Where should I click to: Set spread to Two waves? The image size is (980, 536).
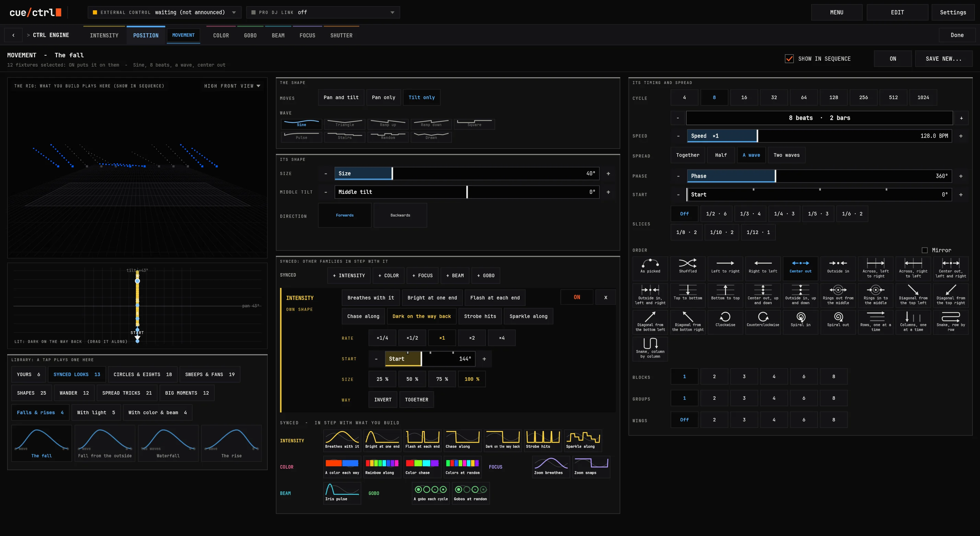tap(786, 155)
